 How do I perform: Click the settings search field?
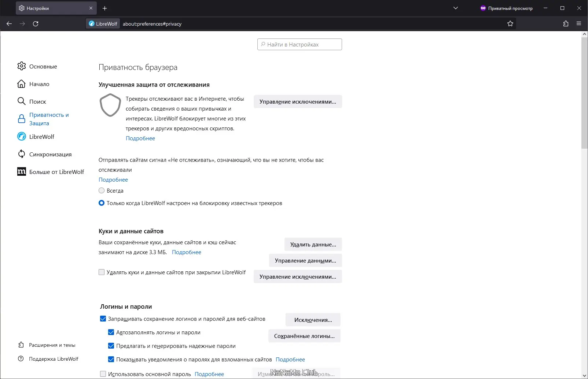pos(299,44)
